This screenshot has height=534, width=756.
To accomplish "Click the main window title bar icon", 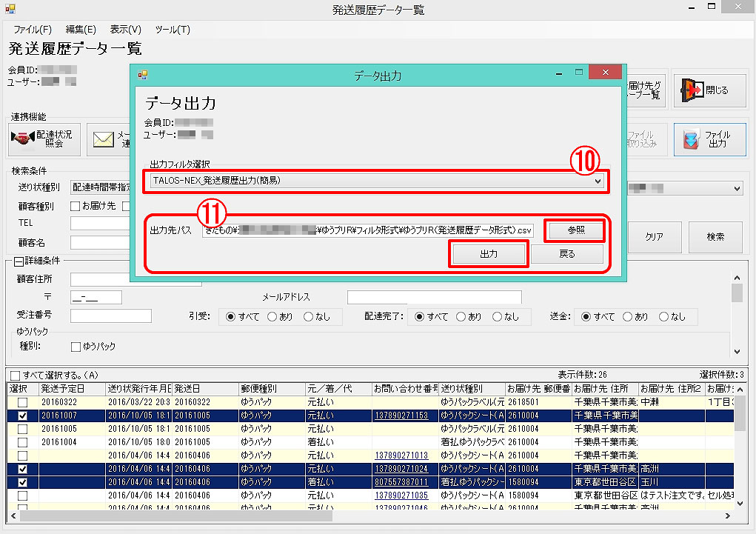I will point(10,10).
